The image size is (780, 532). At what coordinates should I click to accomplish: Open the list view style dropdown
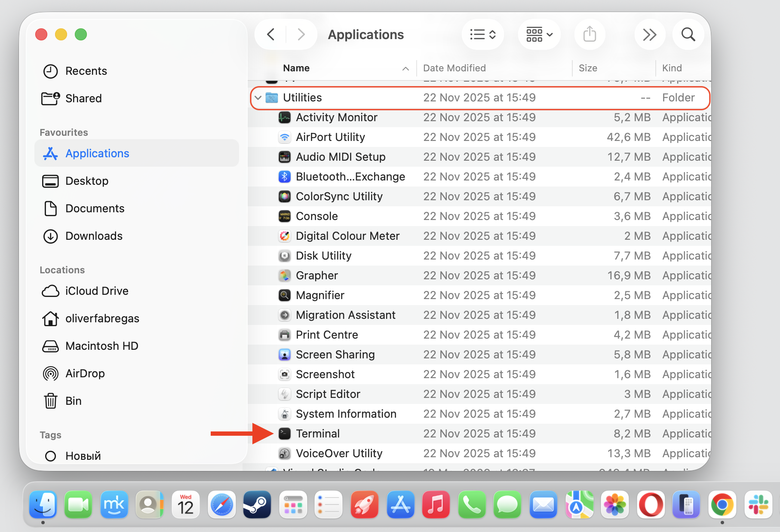pyautogui.click(x=483, y=34)
